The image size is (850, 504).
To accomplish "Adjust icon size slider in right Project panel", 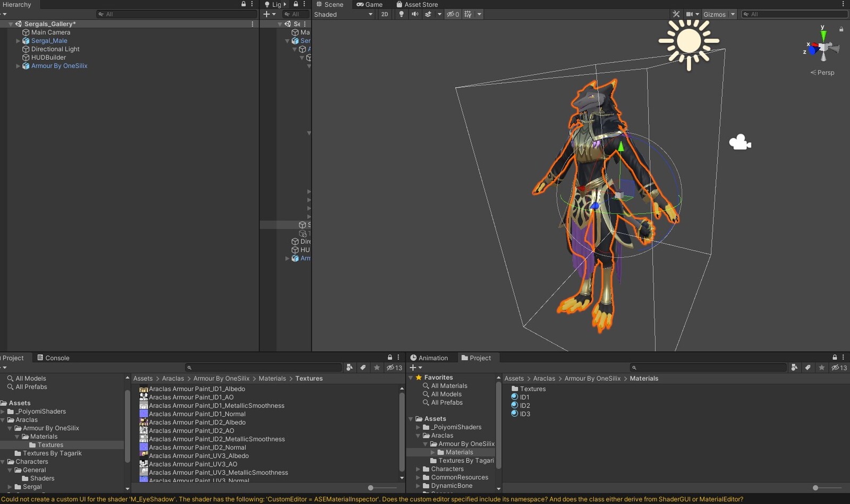I will click(x=815, y=488).
